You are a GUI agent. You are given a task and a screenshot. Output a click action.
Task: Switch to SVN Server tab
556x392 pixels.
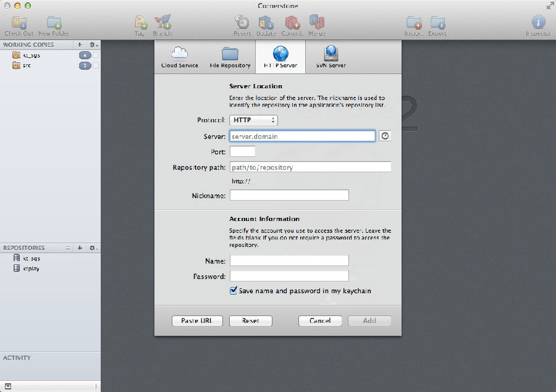[x=331, y=57]
